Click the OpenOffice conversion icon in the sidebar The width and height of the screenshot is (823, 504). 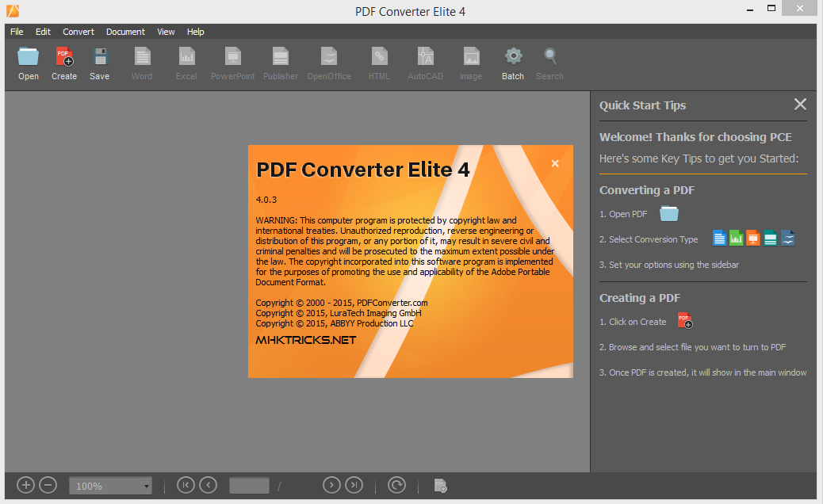coord(787,238)
